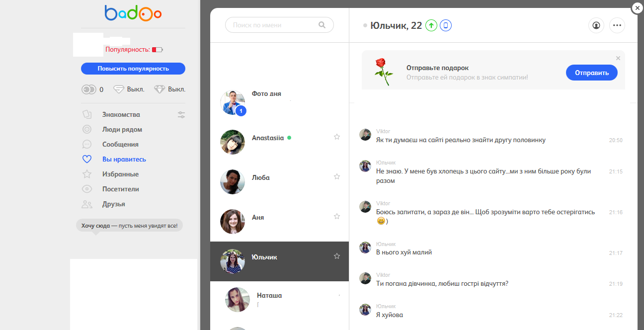Click the Знакомства cards icon
644x330 pixels.
click(x=87, y=114)
